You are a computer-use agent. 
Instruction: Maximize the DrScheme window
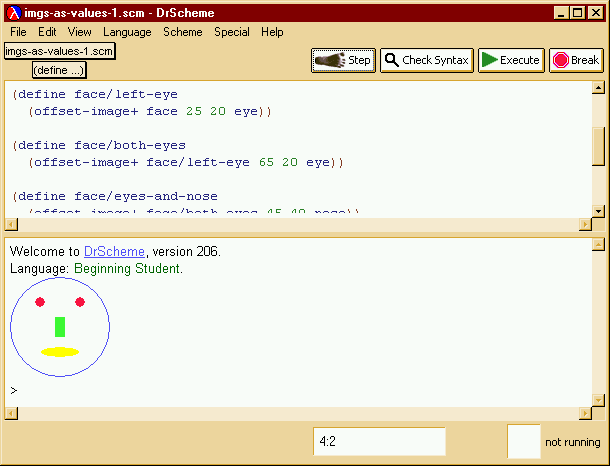click(x=577, y=13)
